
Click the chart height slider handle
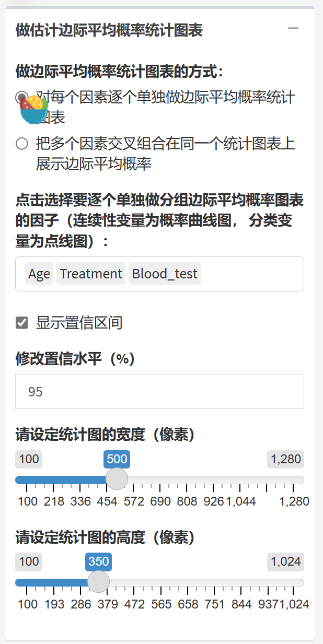(98, 581)
